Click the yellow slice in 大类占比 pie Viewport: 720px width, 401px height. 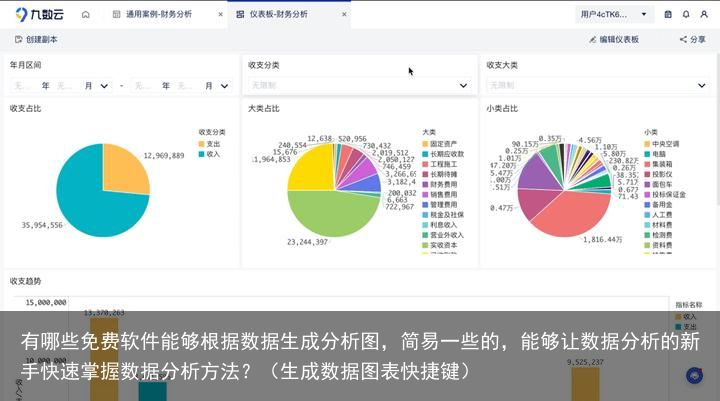312,170
